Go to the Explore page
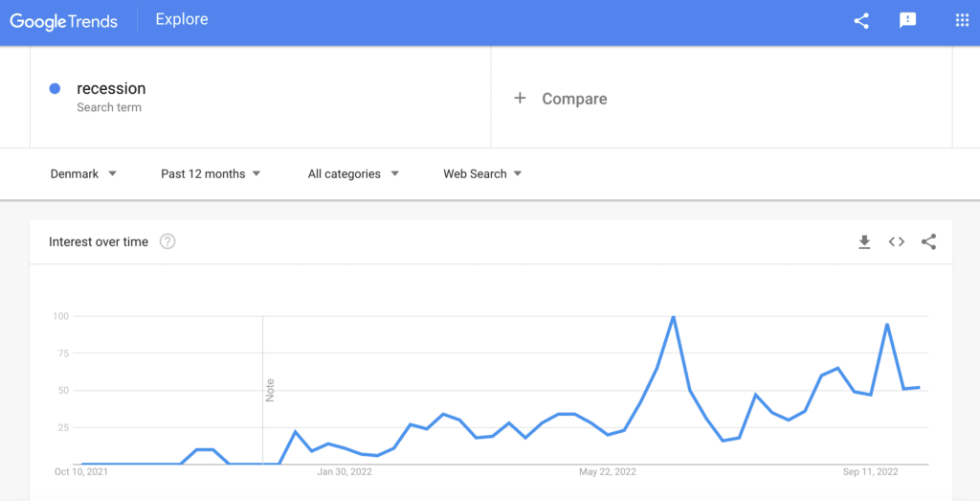 [182, 19]
